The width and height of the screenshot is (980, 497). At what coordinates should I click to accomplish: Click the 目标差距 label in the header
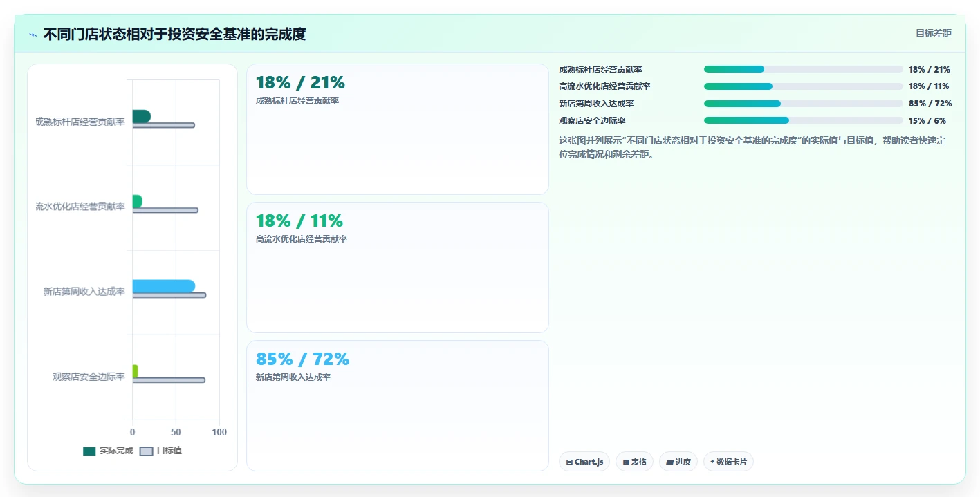[934, 33]
